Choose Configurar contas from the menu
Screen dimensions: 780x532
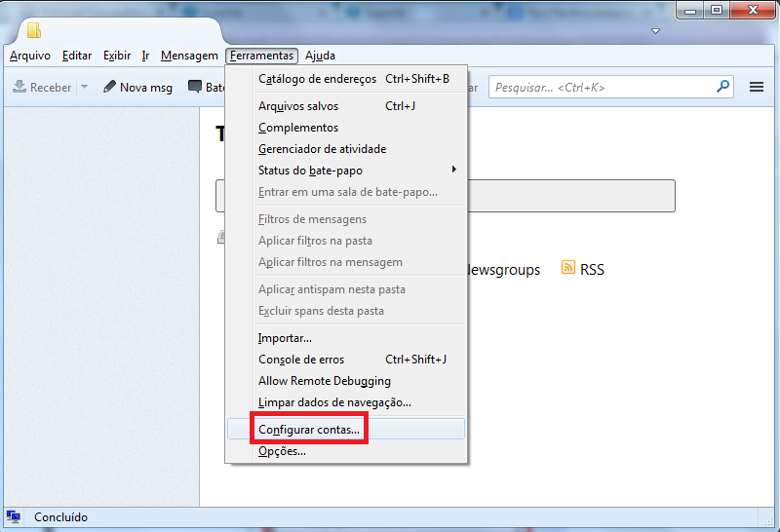(309, 429)
